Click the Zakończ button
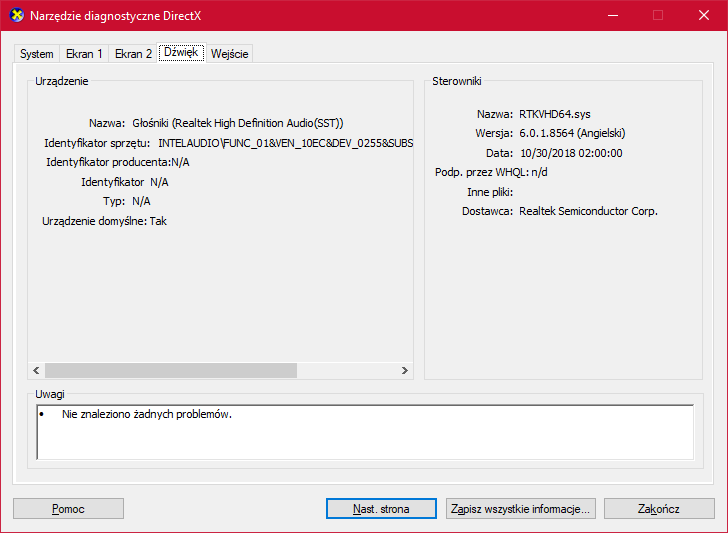The height and width of the screenshot is (533, 728). pyautogui.click(x=659, y=509)
